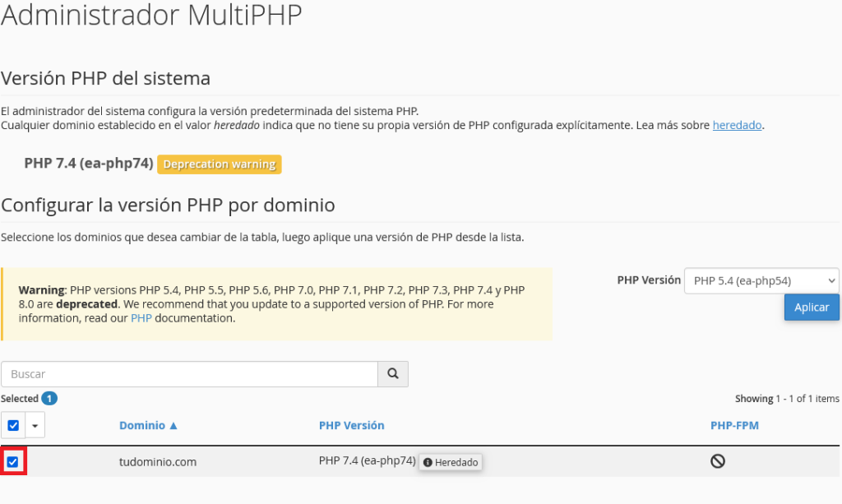Image resolution: width=842 pixels, height=504 pixels.
Task: Click the Showing 1 - 1 of 1 items text
Action: click(787, 398)
